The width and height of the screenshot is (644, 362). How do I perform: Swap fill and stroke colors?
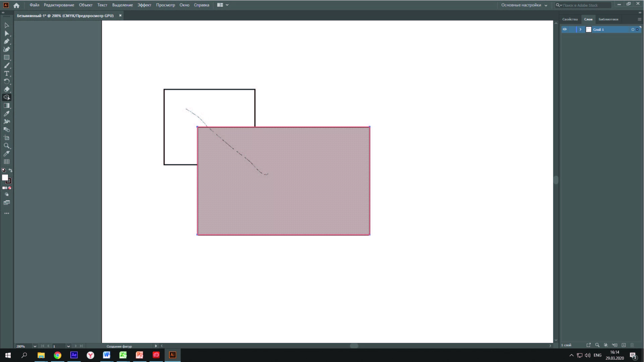10,170
